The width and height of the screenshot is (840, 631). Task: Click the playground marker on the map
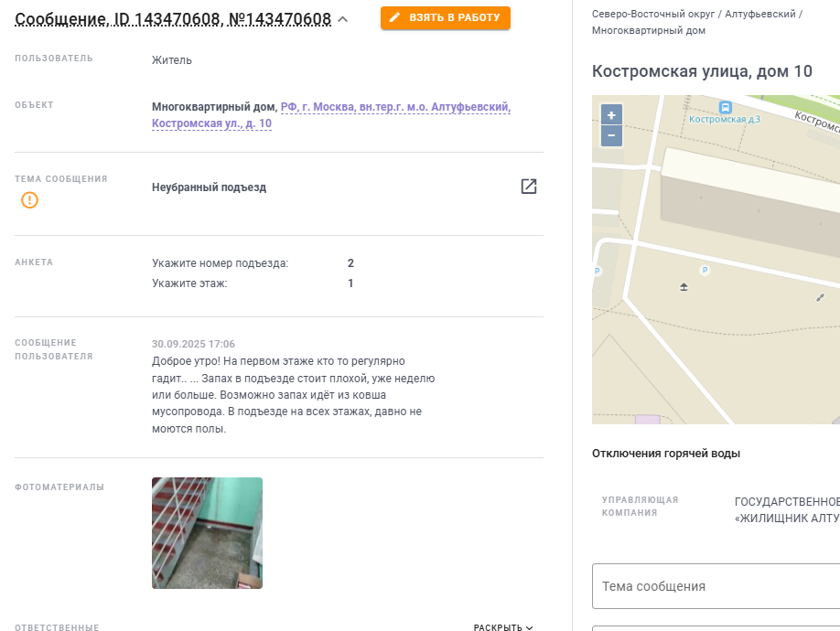coord(684,287)
